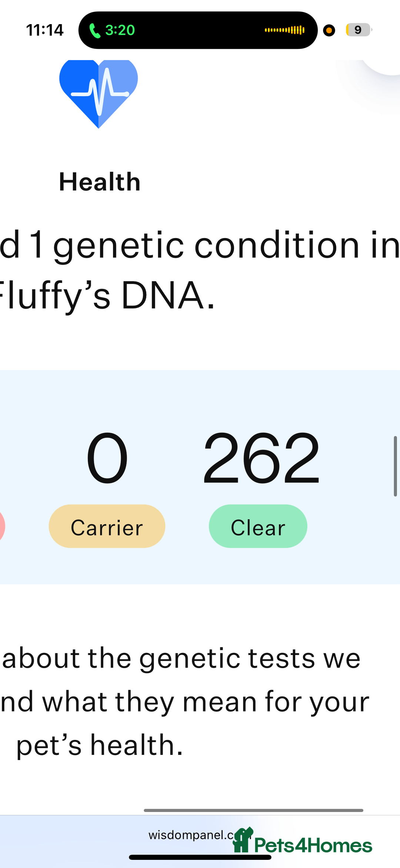Select the Carrier label pill
This screenshot has height=868, width=400.
coord(107,526)
